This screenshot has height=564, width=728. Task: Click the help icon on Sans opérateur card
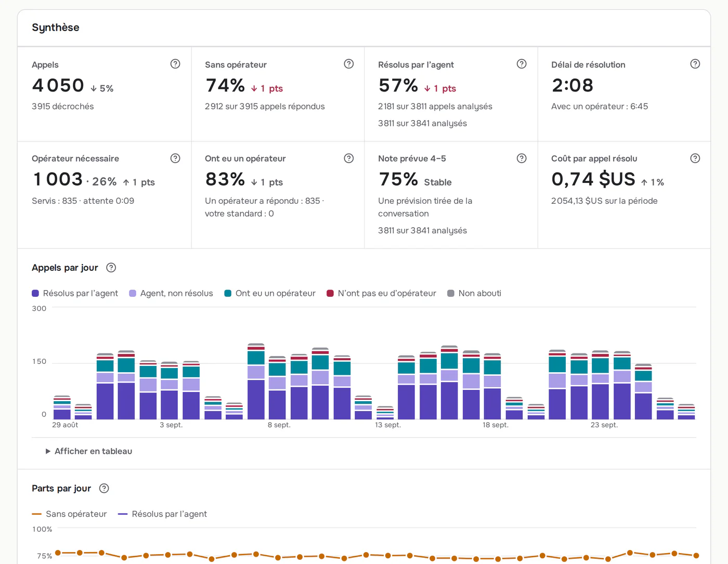click(x=349, y=64)
